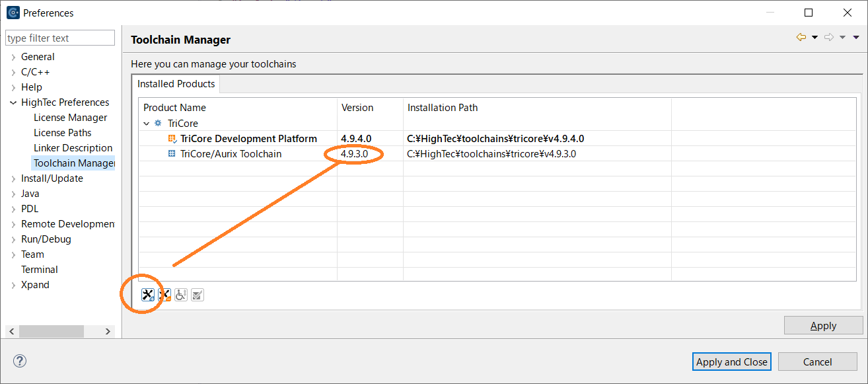Click the grayed checkmark toolbar icon
Image resolution: width=868 pixels, height=384 pixels.
click(197, 295)
